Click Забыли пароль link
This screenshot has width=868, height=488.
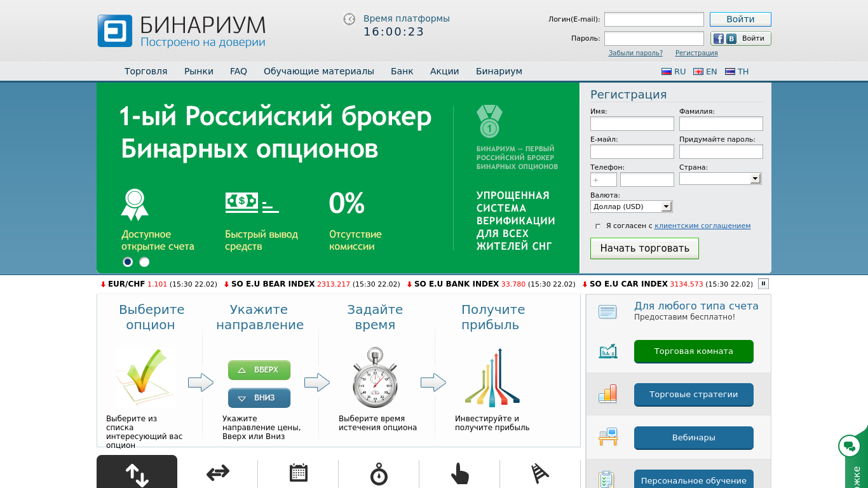pyautogui.click(x=635, y=53)
